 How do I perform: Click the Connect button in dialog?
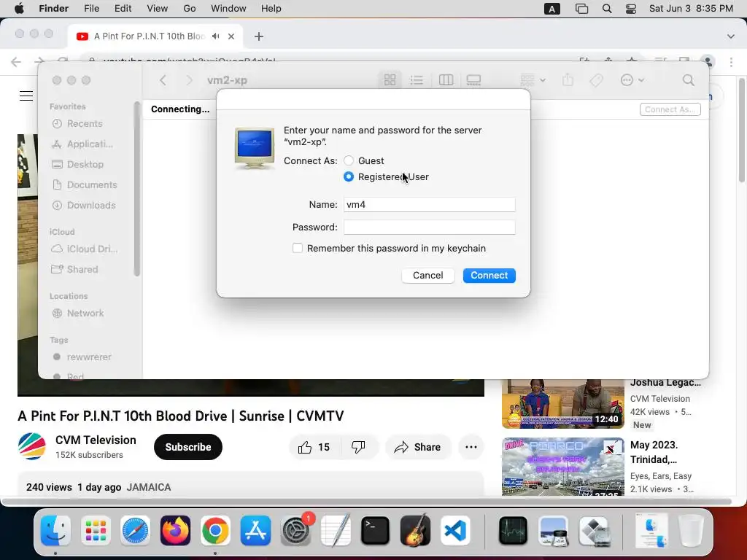point(489,275)
